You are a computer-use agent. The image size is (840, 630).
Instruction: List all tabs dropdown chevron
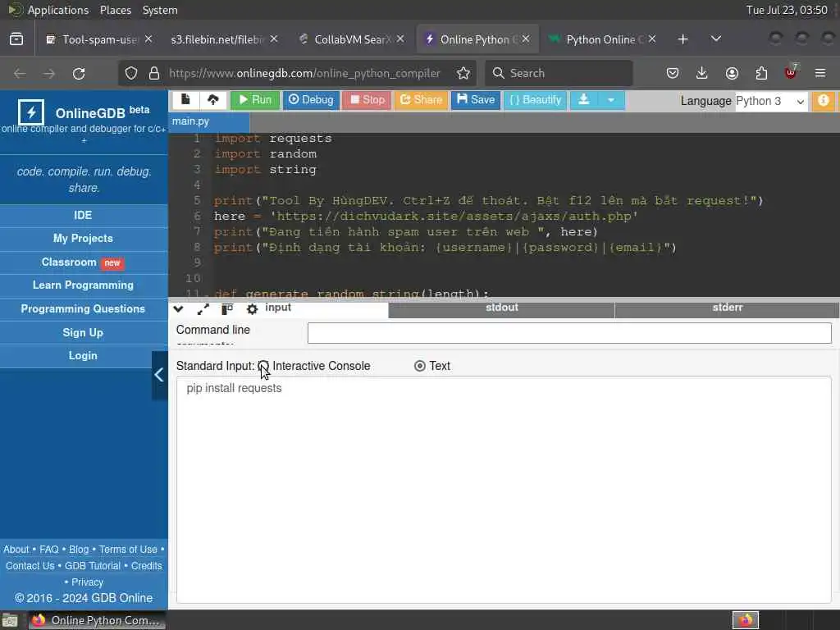(x=715, y=39)
